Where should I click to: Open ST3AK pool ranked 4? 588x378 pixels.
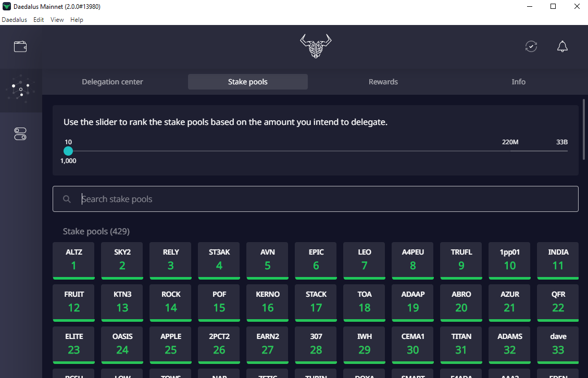219,261
